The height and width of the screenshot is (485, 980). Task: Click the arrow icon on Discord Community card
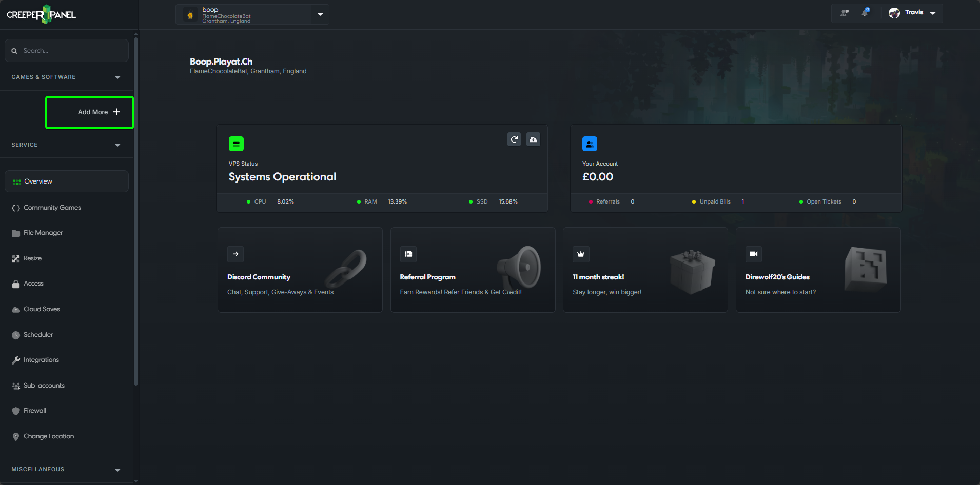tap(236, 254)
